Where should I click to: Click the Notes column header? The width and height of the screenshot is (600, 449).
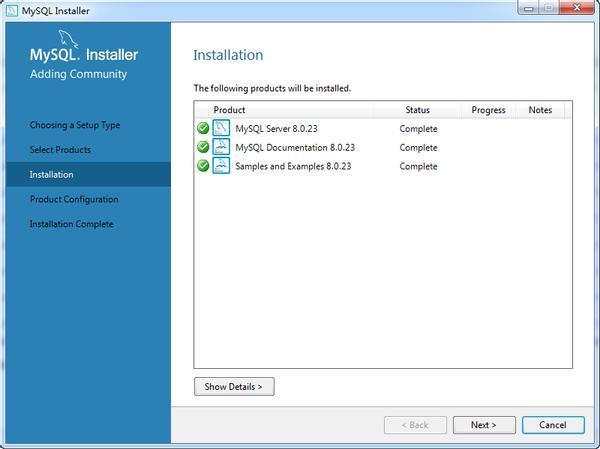540,110
